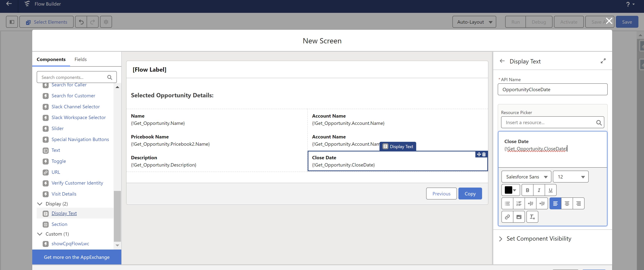644x270 pixels.
Task: Click the components list scroll up arrow
Action: [x=117, y=87]
